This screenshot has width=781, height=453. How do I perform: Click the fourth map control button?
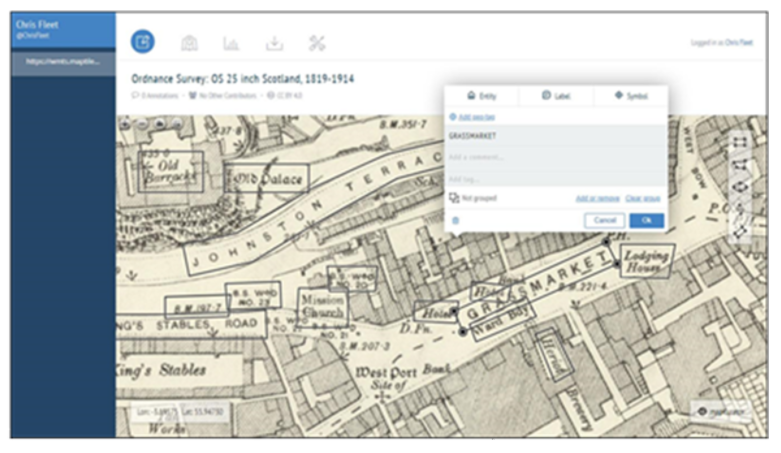pyautogui.click(x=176, y=124)
